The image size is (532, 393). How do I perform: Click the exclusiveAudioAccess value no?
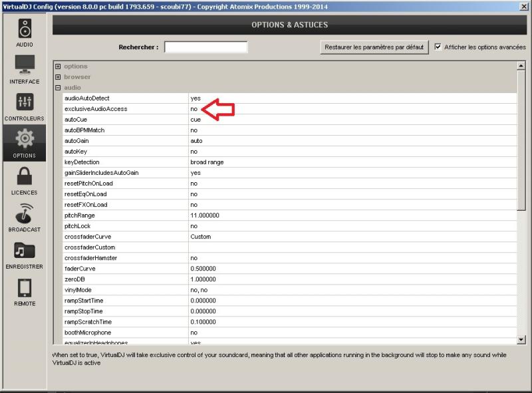194,109
